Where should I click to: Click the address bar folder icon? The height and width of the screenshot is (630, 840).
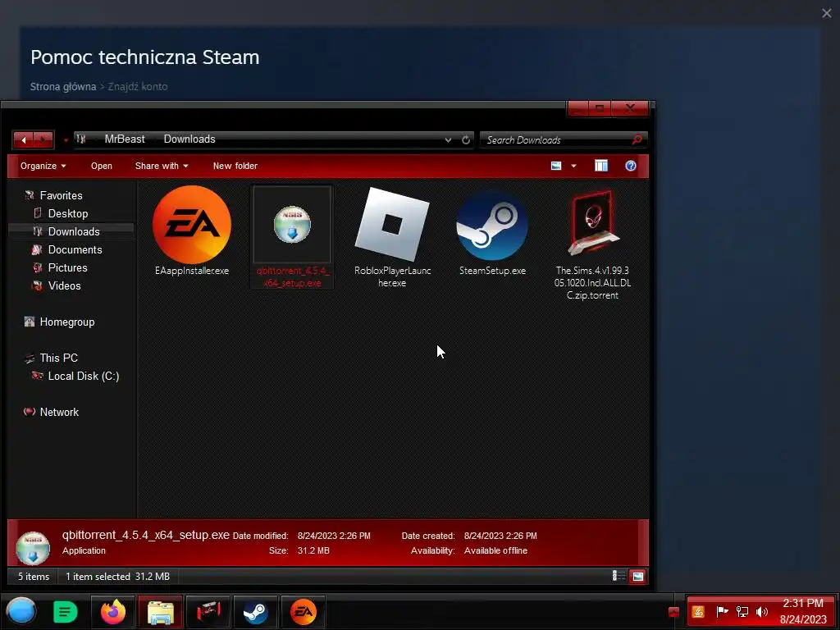(81, 139)
